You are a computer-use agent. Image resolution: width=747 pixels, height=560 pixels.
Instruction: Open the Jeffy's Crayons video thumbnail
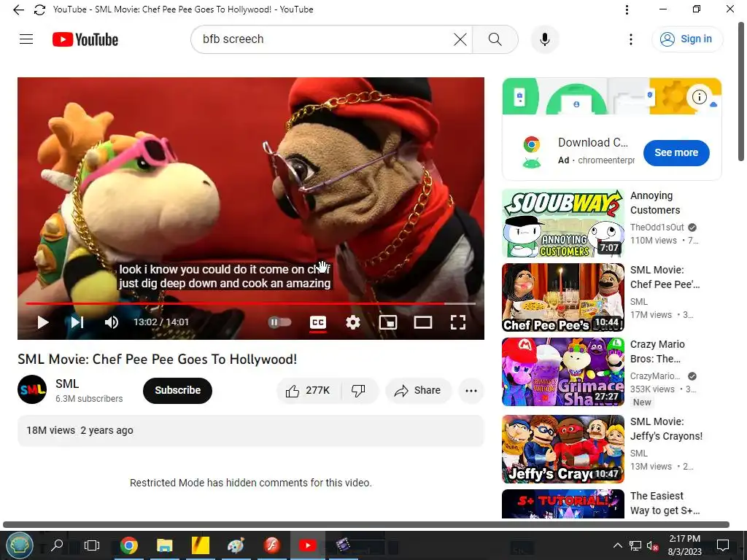pyautogui.click(x=562, y=449)
